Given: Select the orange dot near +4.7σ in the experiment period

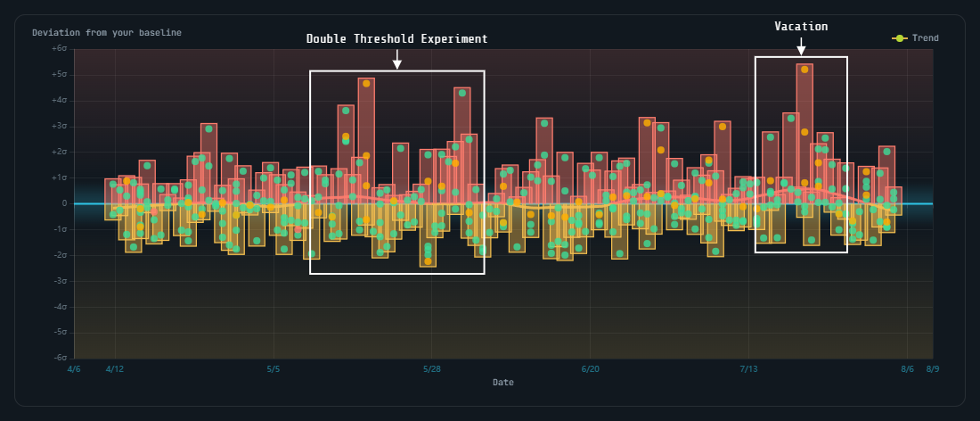Looking at the screenshot, I should pyautogui.click(x=366, y=83).
